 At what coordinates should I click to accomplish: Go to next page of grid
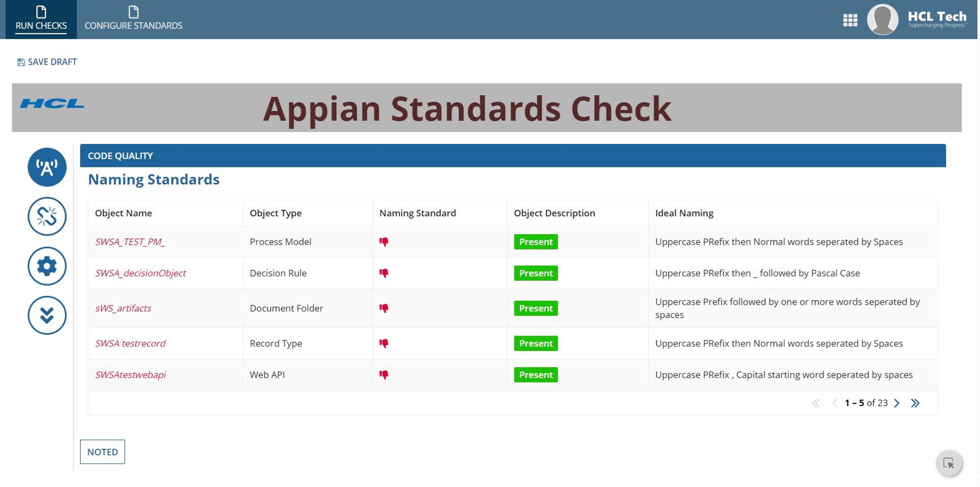pos(897,403)
